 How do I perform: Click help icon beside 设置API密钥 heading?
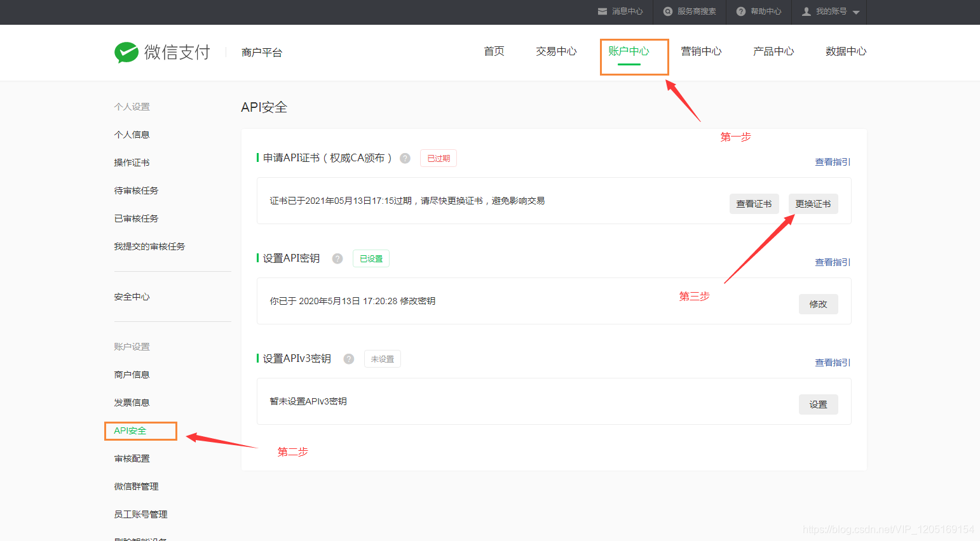[x=337, y=258]
